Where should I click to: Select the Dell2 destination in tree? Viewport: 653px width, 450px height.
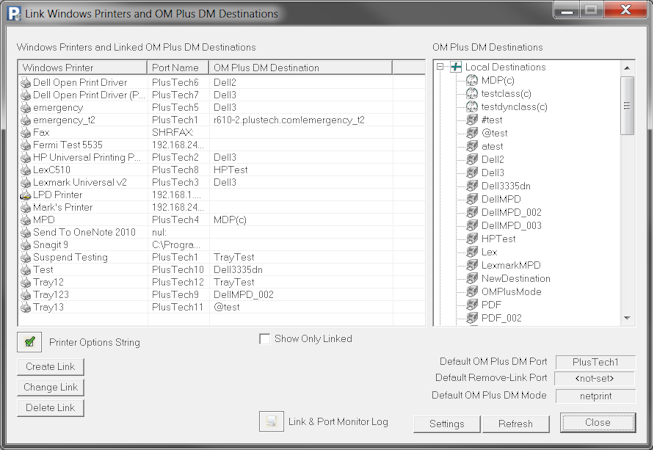[x=493, y=159]
